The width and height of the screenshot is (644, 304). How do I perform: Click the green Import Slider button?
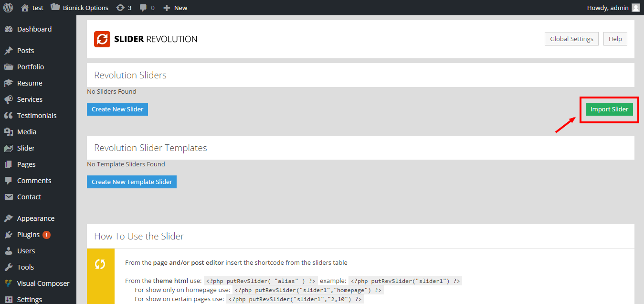click(x=609, y=109)
